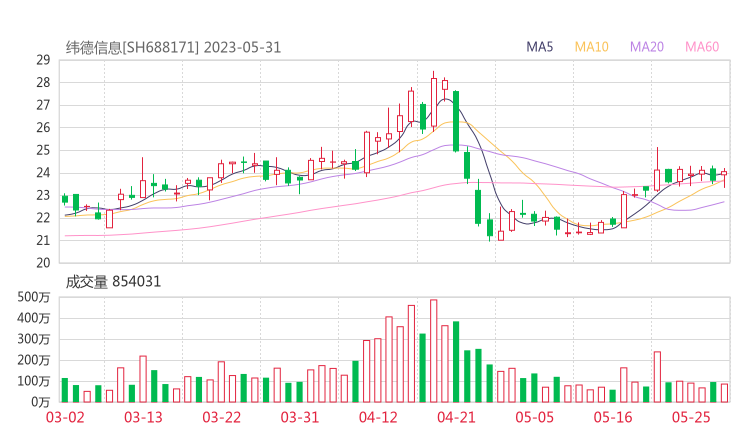This screenshot has width=740, height=440.
Task: Click the 0万 volume axis label
Action: pyautogui.click(x=41, y=402)
